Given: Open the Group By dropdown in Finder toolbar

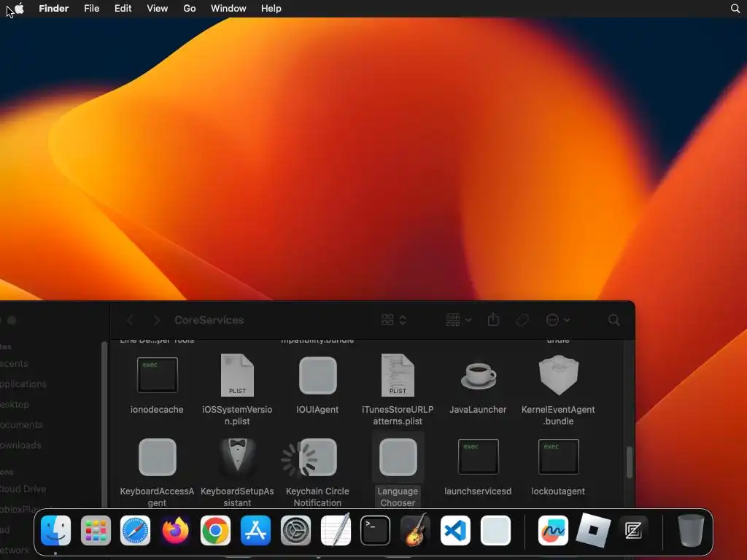Looking at the screenshot, I should (x=458, y=319).
